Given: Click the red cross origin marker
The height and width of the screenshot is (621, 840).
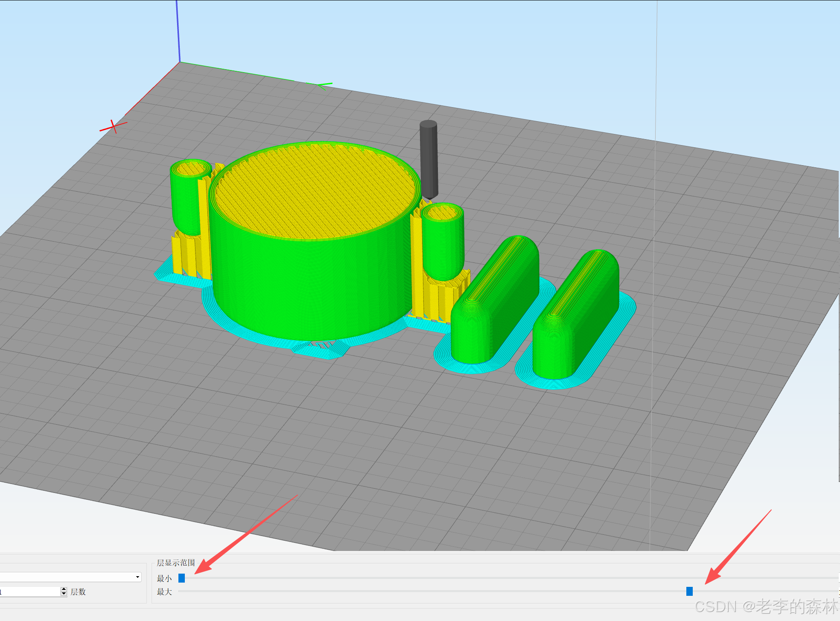Looking at the screenshot, I should (114, 126).
